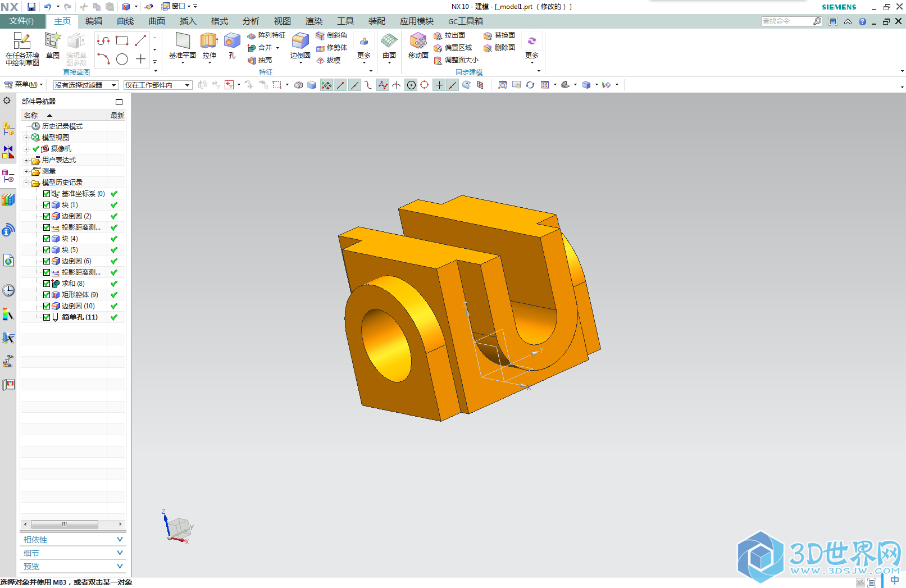Select the arc sketch tool
Viewport: 906px width, 588px height.
tap(103, 59)
